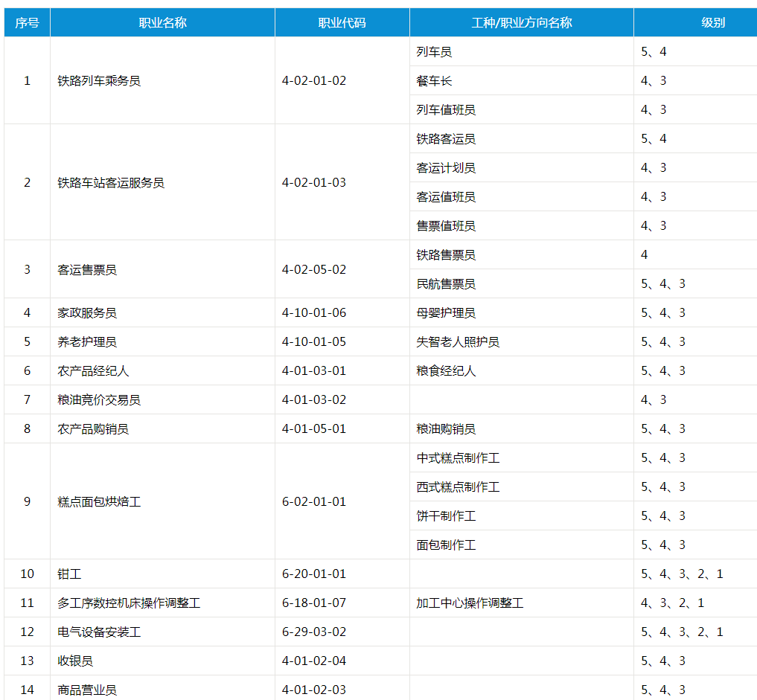The height and width of the screenshot is (700, 757).
Task: Click the 西式糕点制作工 entry
Action: pyautogui.click(x=458, y=487)
